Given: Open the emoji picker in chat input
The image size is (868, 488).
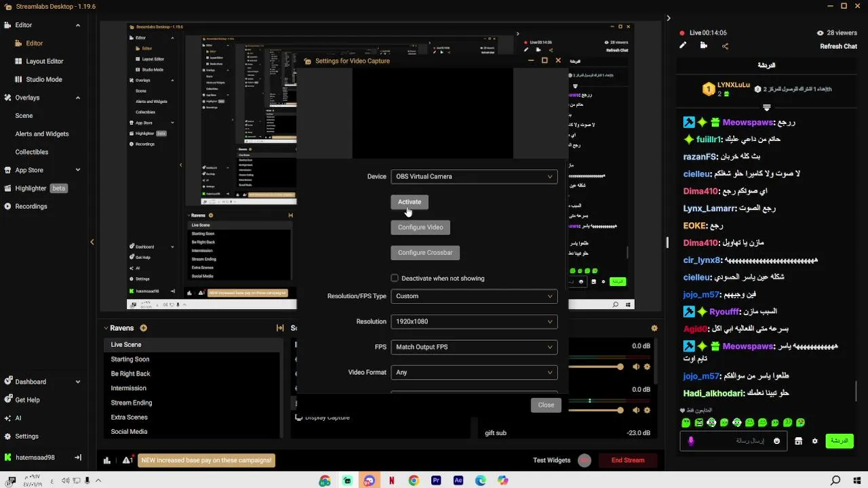Looking at the screenshot, I should pos(776,441).
